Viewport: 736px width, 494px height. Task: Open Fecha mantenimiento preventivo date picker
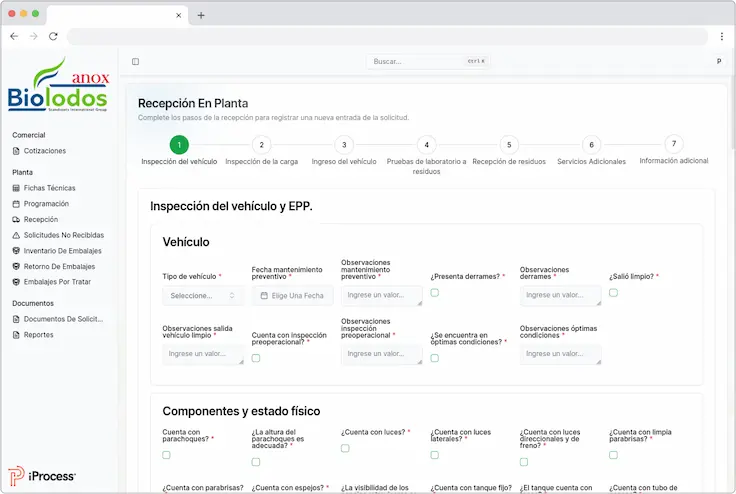tap(292, 296)
